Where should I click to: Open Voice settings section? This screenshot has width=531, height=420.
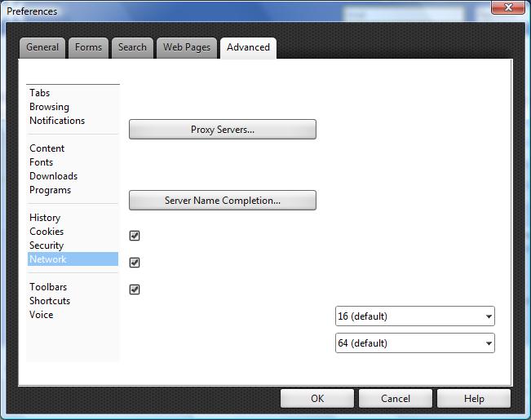[73, 315]
